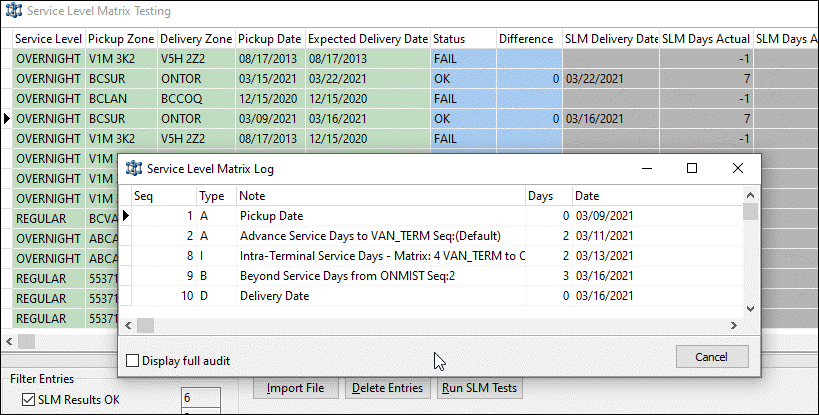Click the log's vertical scrollbar up arrow
Viewport: 819px width, 415px height.
point(750,196)
